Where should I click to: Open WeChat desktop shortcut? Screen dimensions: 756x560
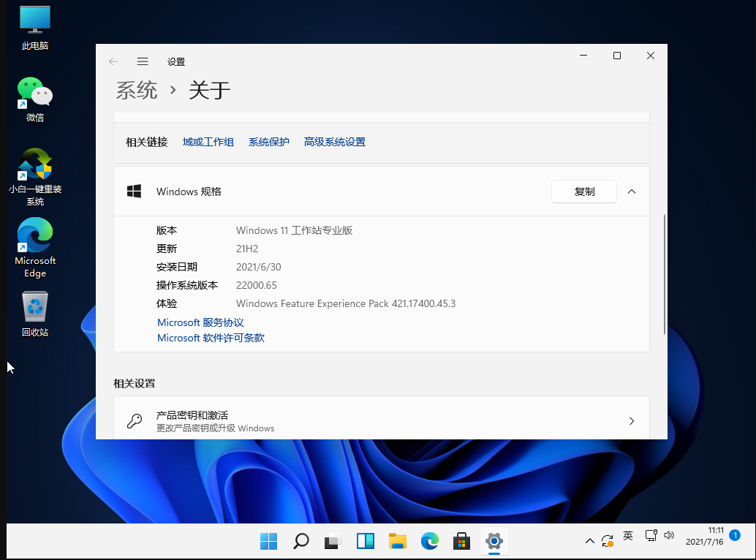coord(35,94)
